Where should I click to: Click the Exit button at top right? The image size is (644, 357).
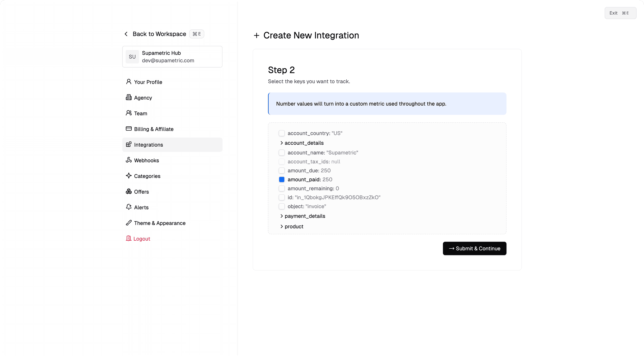(620, 13)
